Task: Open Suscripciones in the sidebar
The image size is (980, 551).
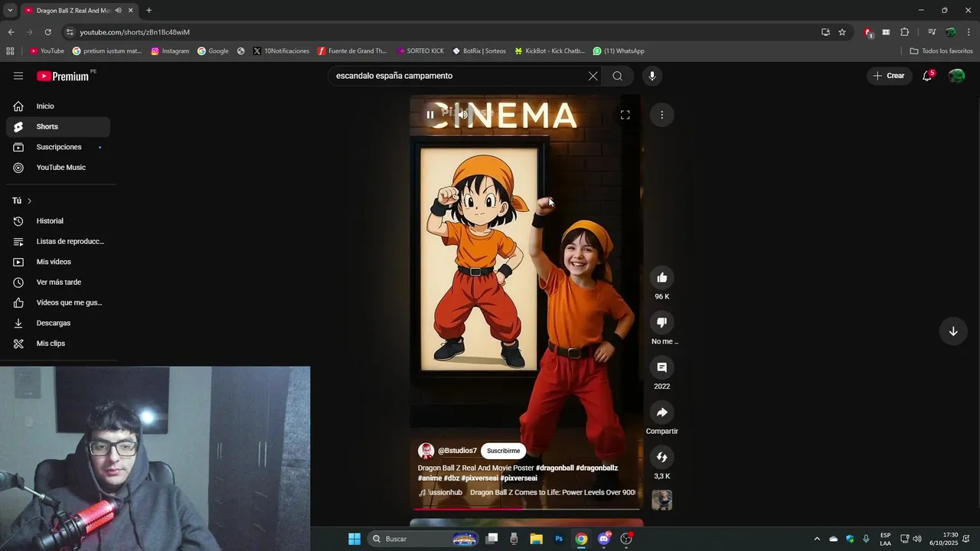Action: 58,147
